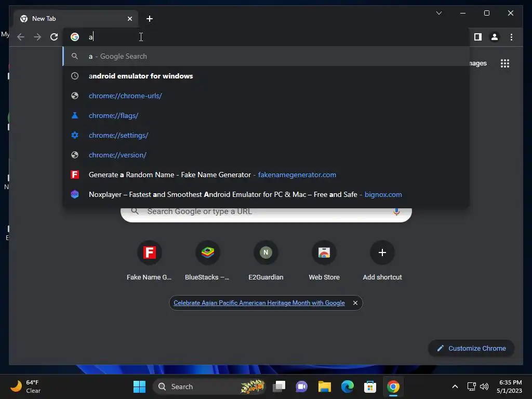
Task: Click the gear icon beside chrome://settings/
Action: 75,135
